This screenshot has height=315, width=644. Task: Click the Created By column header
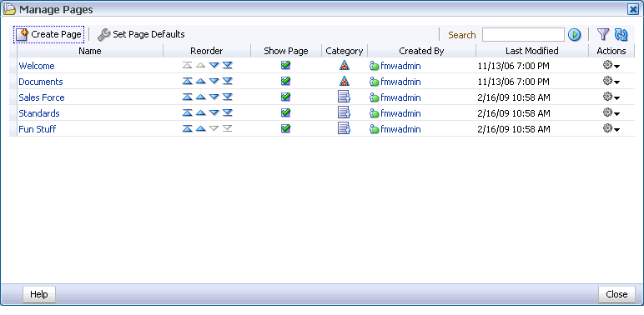(421, 51)
